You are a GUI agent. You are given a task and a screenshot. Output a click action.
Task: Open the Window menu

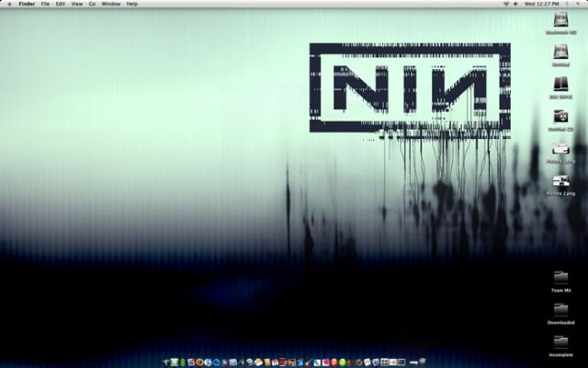pyautogui.click(x=111, y=4)
